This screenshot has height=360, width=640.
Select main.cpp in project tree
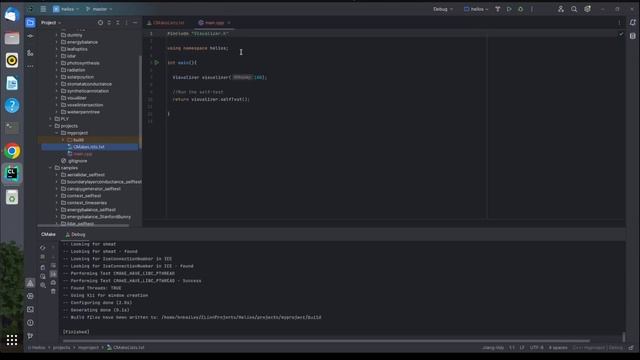(83, 154)
